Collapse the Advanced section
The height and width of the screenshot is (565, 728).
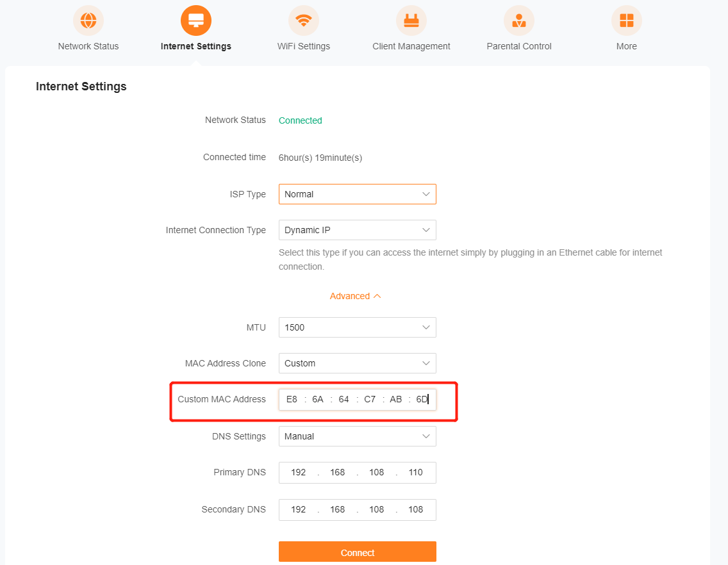[x=355, y=296]
